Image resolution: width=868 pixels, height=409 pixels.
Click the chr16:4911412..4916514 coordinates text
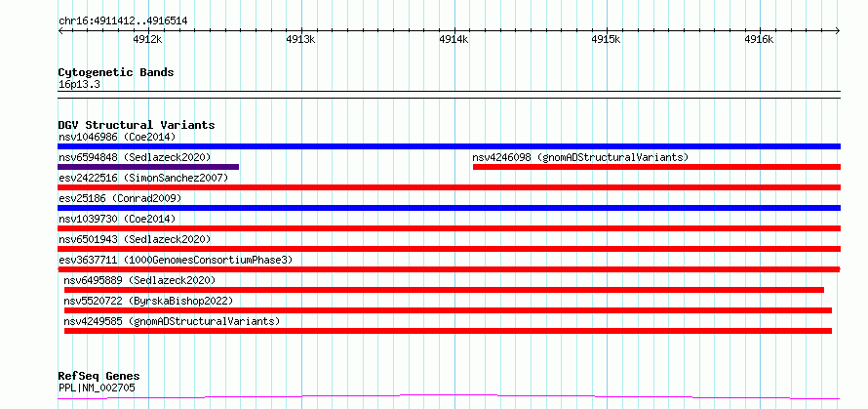pos(123,21)
